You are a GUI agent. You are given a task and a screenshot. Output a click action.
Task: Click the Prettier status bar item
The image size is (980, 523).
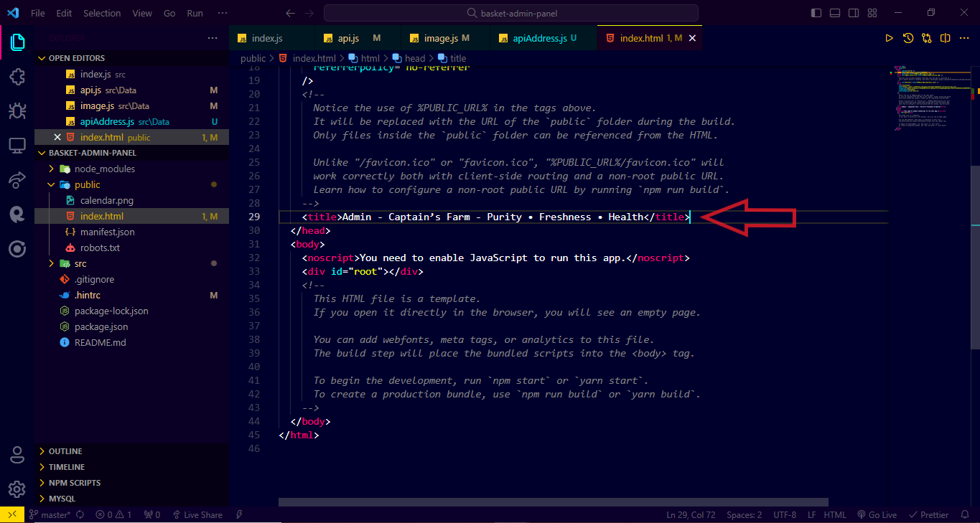coord(929,514)
